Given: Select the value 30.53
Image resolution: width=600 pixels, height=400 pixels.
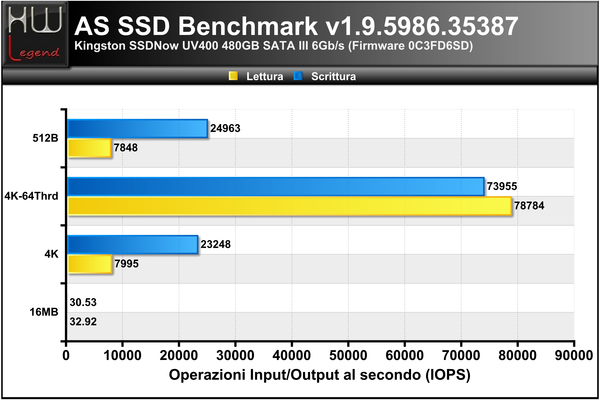Looking at the screenshot, I should (x=83, y=302).
